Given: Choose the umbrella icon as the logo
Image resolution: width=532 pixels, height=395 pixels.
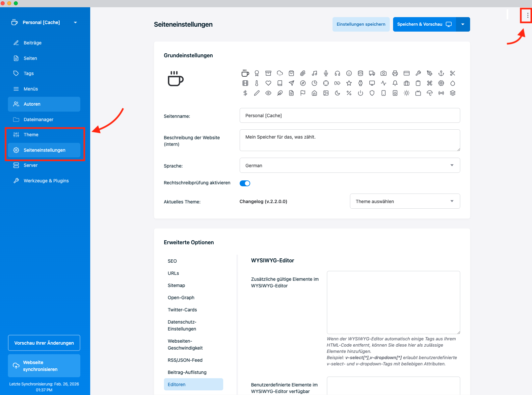Looking at the screenshot, I should coord(430,93).
